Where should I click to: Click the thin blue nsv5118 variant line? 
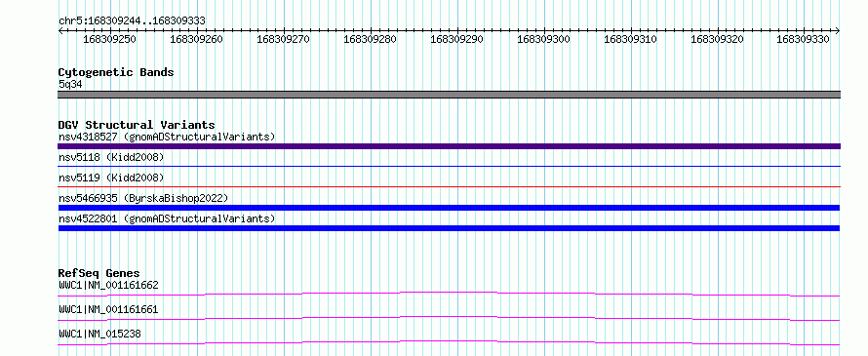[449, 166]
